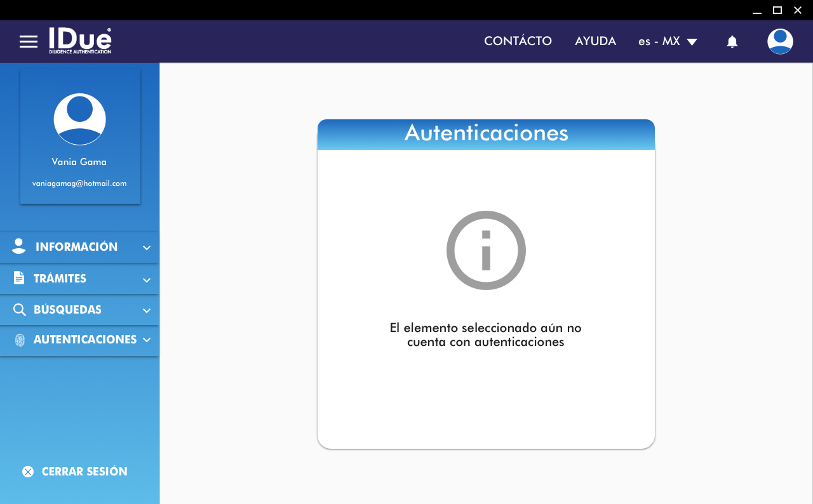The width and height of the screenshot is (813, 504).
Task: Expand the Autenticaciones sidebar chevron
Action: coord(147,340)
